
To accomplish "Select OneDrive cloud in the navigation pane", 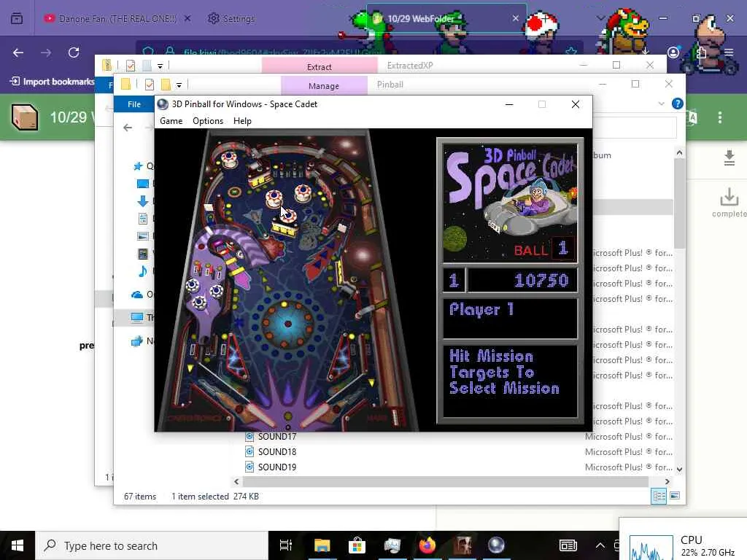I will tap(137, 295).
